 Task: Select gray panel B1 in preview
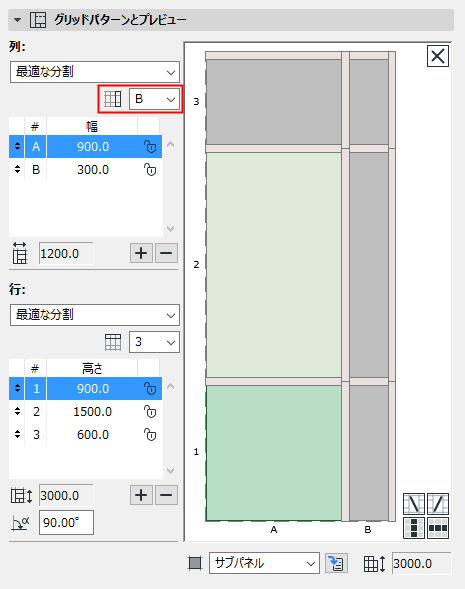(369, 453)
